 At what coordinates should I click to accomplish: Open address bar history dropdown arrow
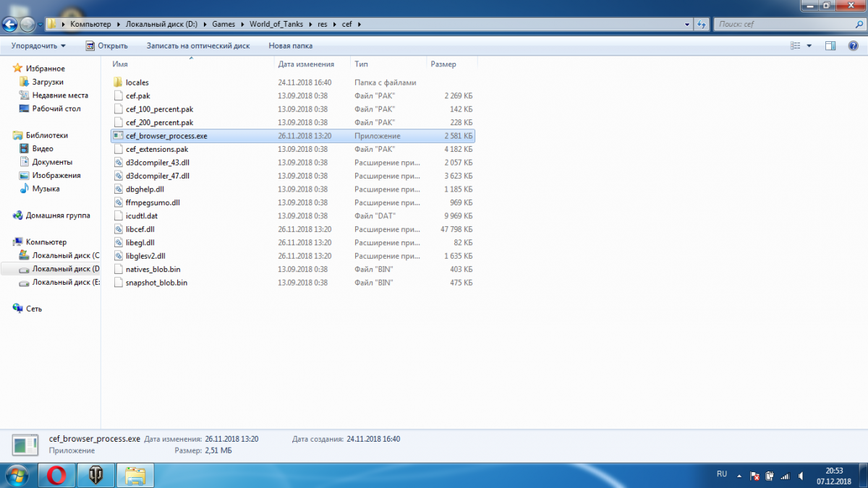tap(686, 24)
